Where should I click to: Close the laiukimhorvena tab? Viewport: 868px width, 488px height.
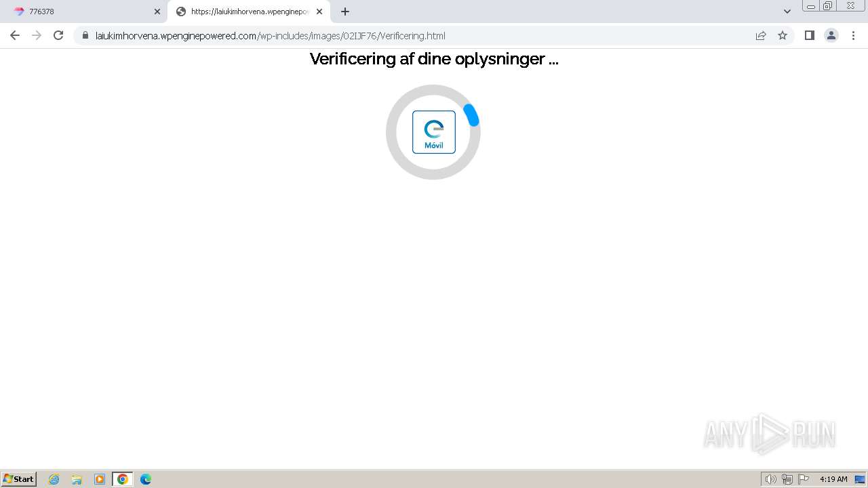[x=319, y=12]
